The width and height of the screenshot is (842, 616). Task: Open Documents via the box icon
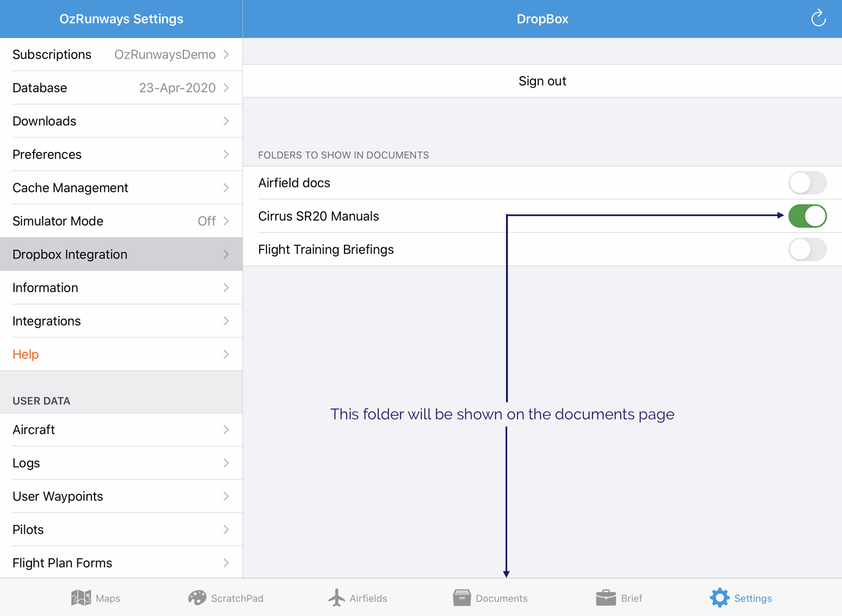pyautogui.click(x=462, y=598)
